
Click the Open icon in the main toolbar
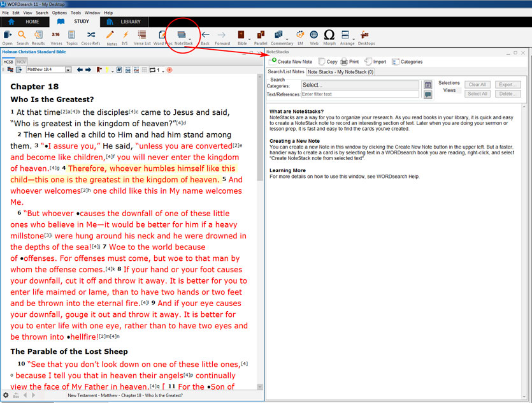point(8,35)
